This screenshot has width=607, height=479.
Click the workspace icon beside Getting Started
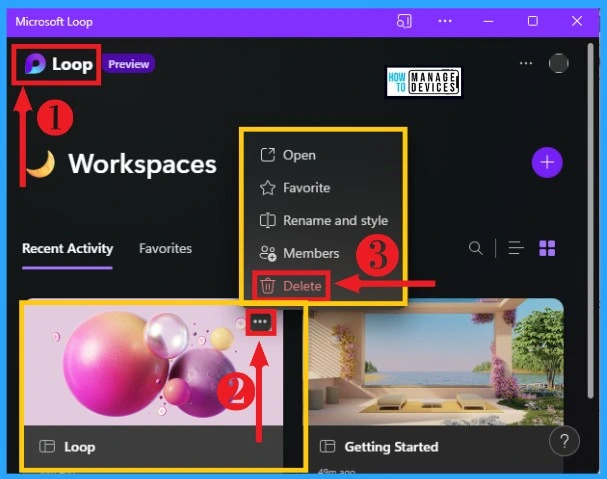pos(328,446)
